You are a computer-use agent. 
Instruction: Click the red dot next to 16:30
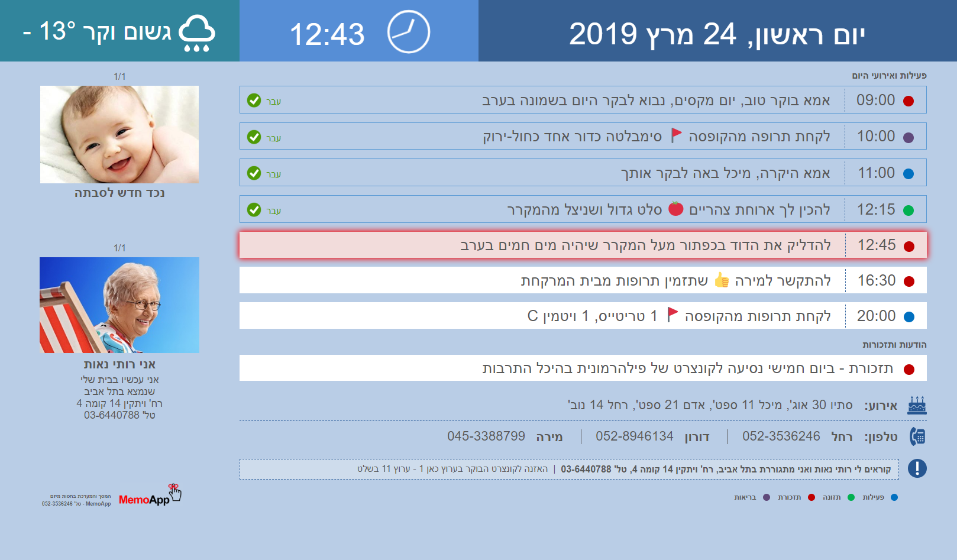909,281
